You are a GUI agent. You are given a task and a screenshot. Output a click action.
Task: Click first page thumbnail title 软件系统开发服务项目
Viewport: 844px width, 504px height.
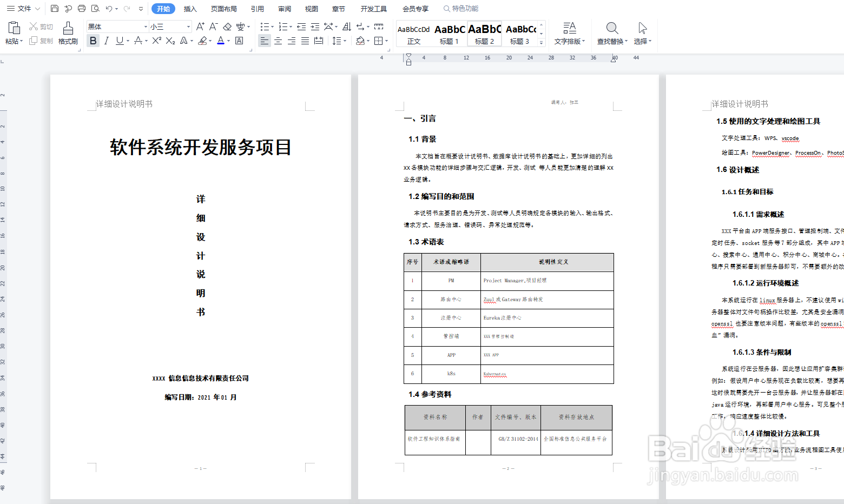click(201, 147)
